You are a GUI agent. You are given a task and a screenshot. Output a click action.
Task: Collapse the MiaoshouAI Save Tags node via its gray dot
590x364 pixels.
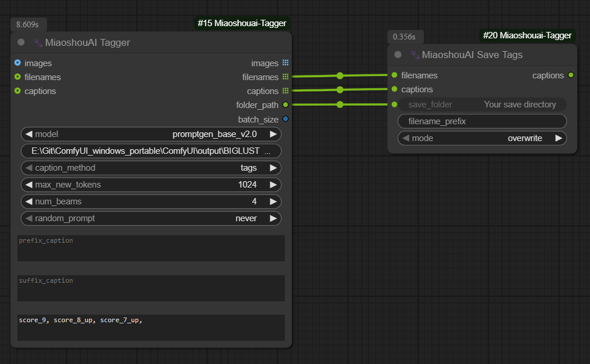tap(398, 55)
